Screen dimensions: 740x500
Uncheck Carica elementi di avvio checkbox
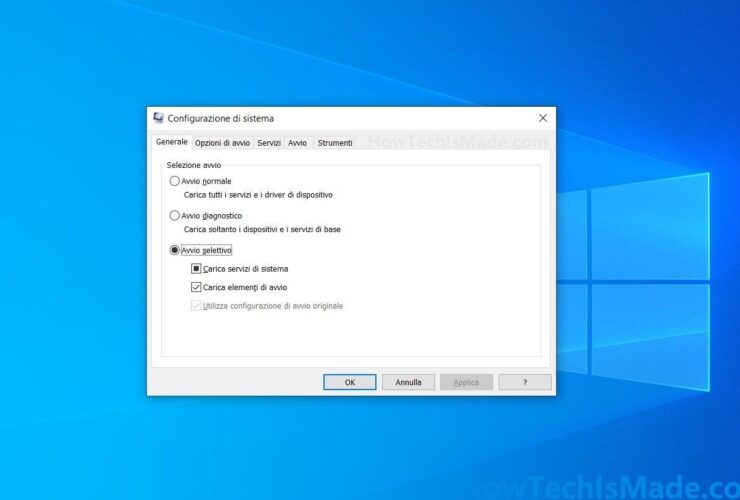coord(196,287)
